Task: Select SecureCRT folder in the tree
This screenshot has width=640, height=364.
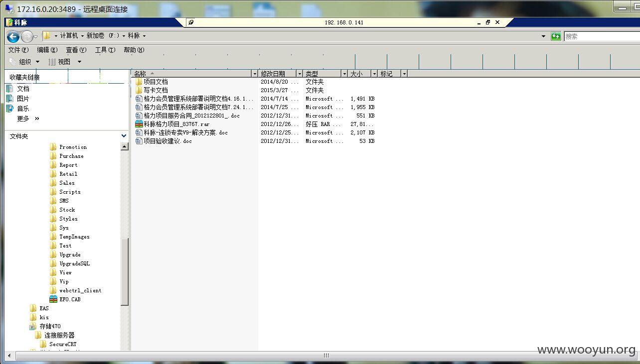Action: tap(58, 344)
